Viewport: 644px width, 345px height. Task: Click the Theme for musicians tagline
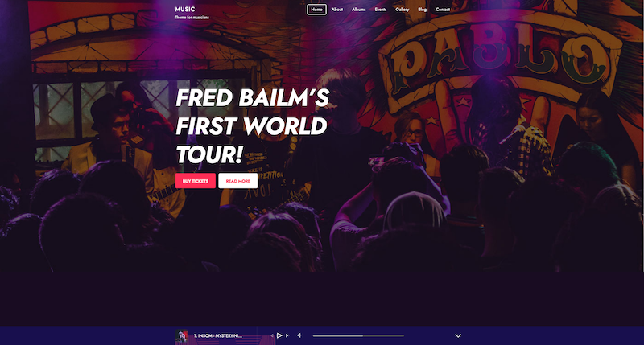point(192,17)
